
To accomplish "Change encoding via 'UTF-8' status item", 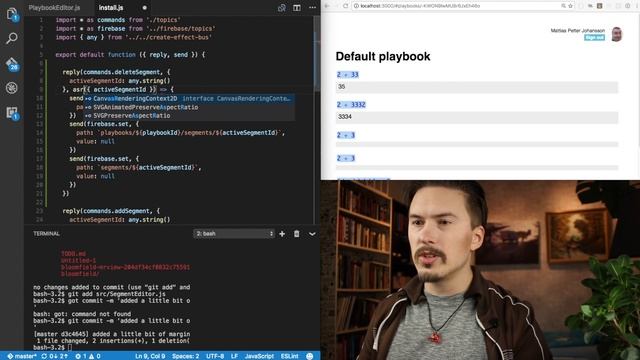I will pyautogui.click(x=215, y=356).
